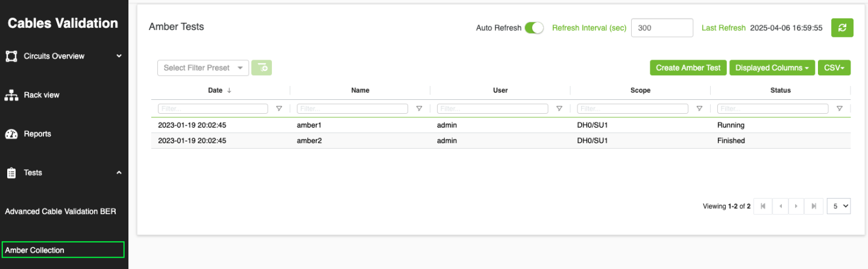Click the filter funnel icon in Name column
868x269 pixels.
pos(419,109)
